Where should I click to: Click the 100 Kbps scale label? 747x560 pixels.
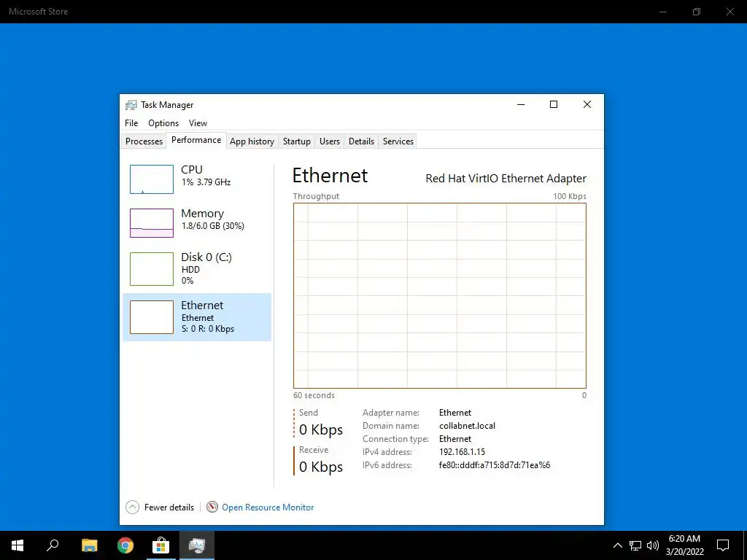(570, 196)
